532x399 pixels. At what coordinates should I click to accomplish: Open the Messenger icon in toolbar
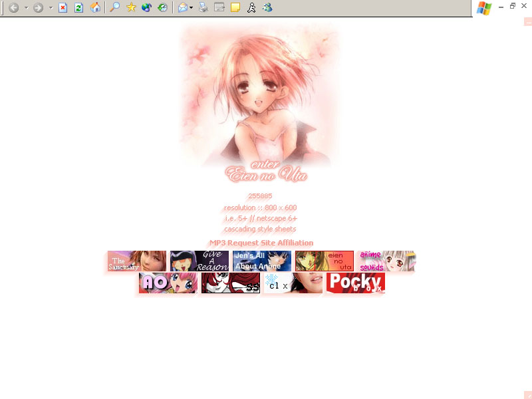[251, 8]
